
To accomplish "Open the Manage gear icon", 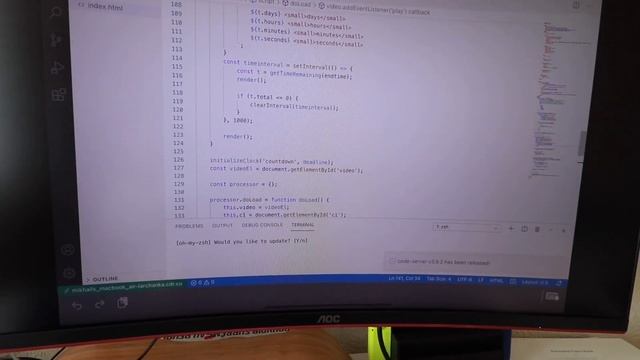I will (x=69, y=272).
